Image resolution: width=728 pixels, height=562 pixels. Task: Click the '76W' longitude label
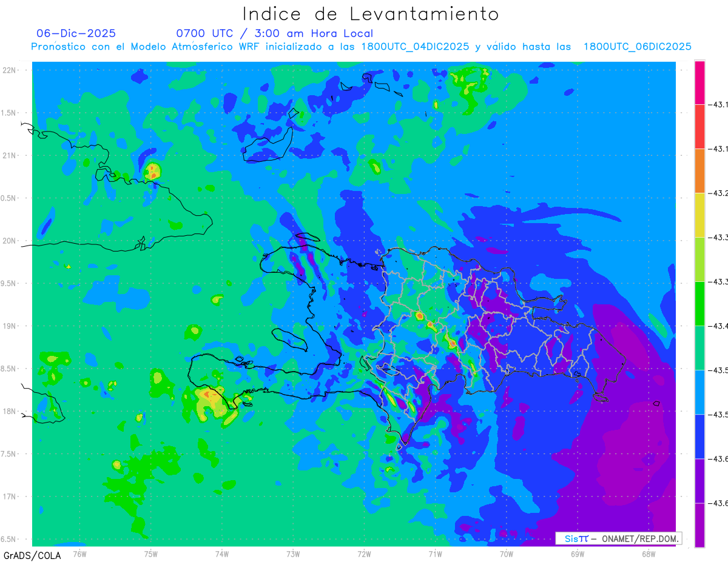pos(79,554)
